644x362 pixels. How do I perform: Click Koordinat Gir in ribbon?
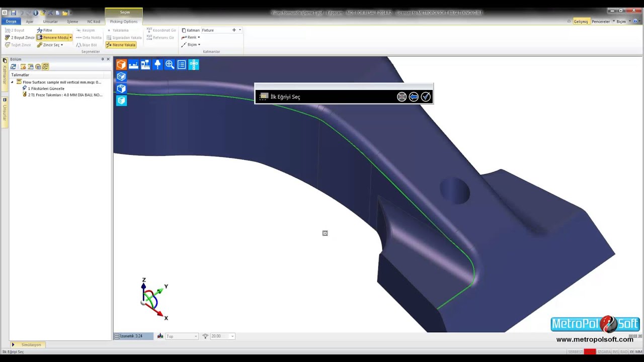point(161,30)
